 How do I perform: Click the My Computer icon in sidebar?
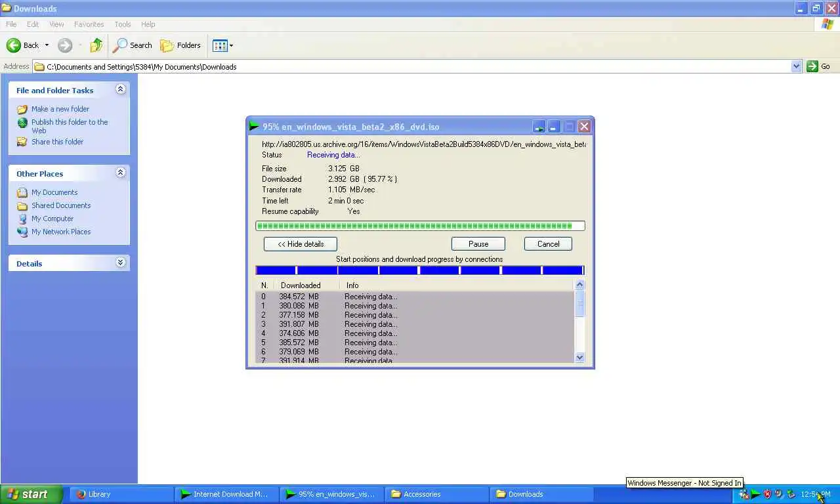pos(22,219)
